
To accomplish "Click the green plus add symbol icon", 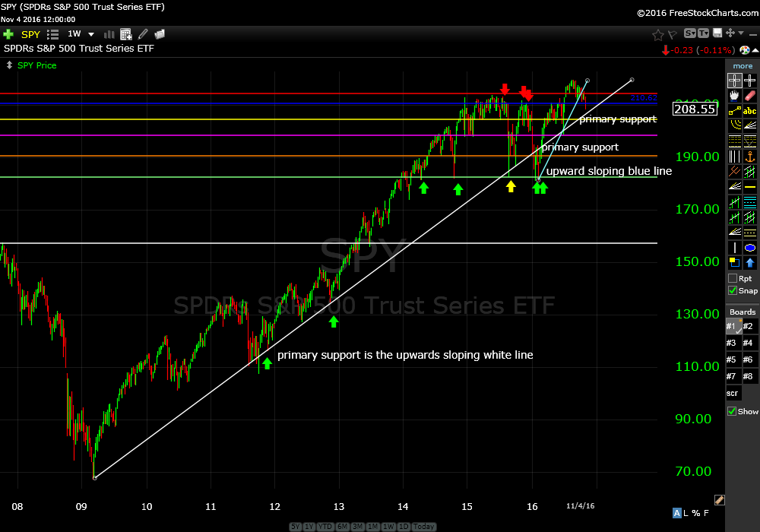I will pos(8,34).
